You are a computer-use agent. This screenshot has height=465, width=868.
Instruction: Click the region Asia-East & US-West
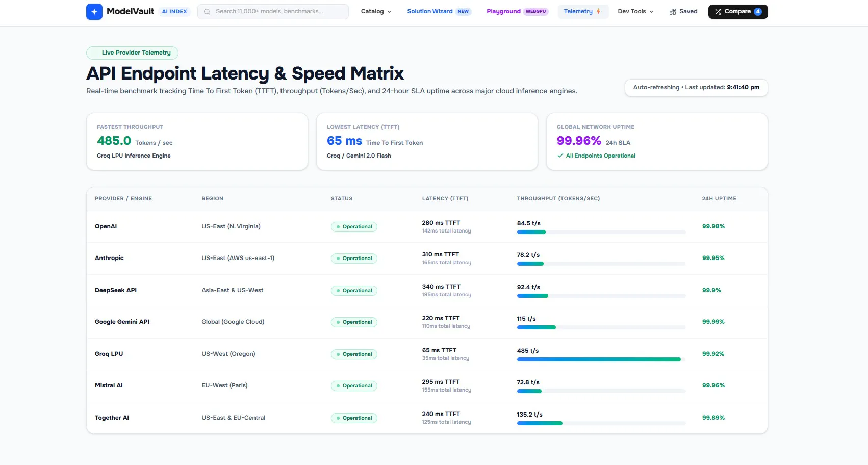point(233,290)
